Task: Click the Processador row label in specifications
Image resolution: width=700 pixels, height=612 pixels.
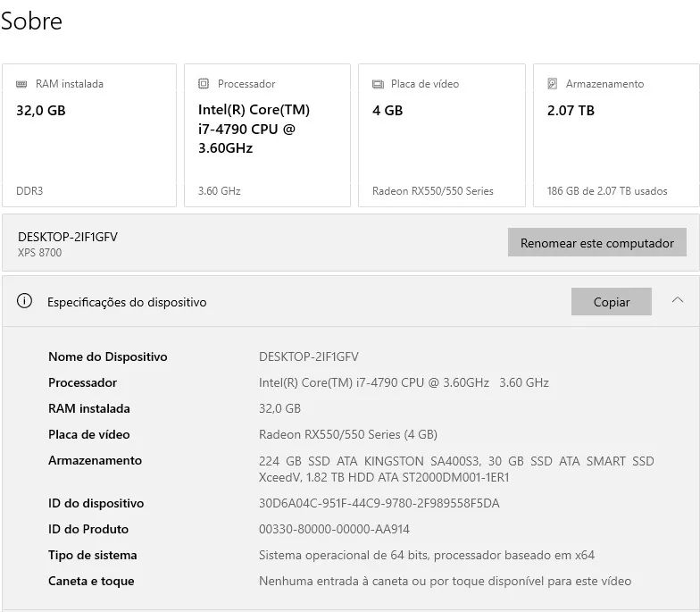Action: [x=82, y=382]
